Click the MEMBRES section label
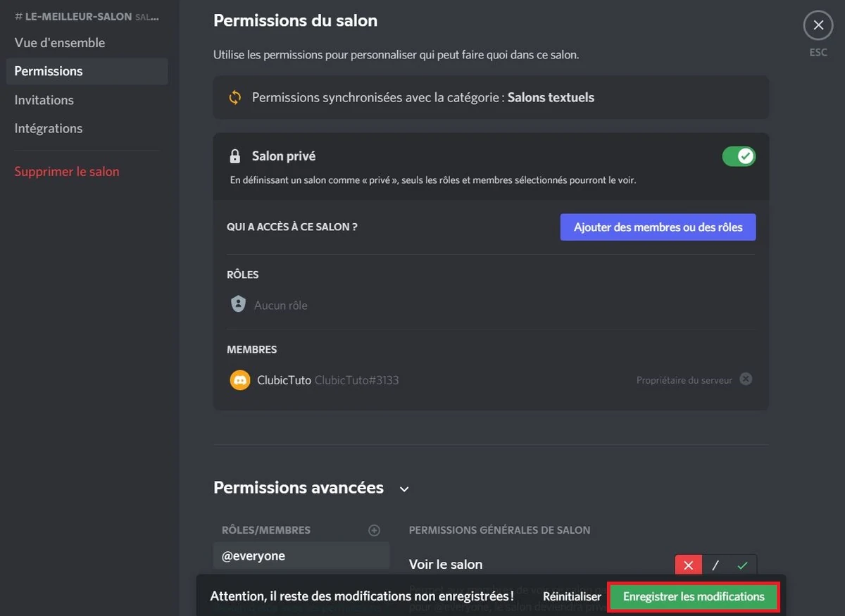The height and width of the screenshot is (616, 845). 252,350
